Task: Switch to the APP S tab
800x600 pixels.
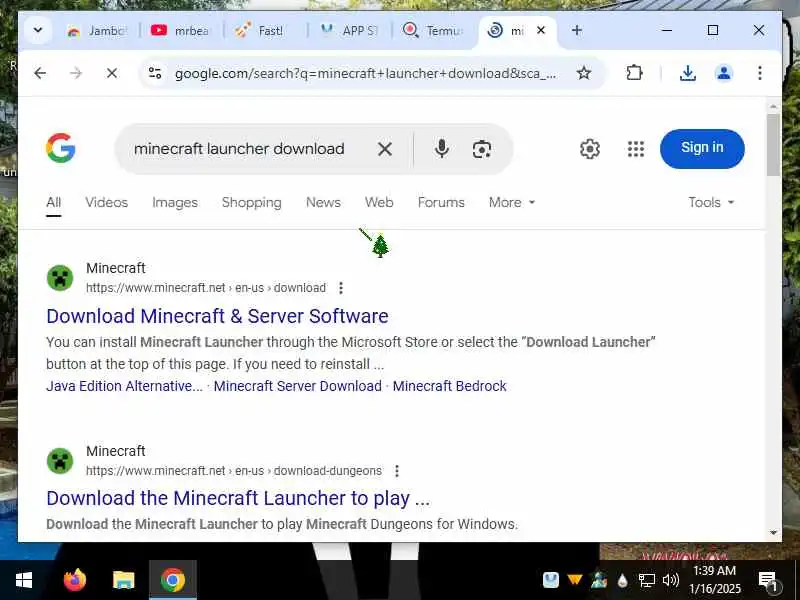Action: click(349, 31)
